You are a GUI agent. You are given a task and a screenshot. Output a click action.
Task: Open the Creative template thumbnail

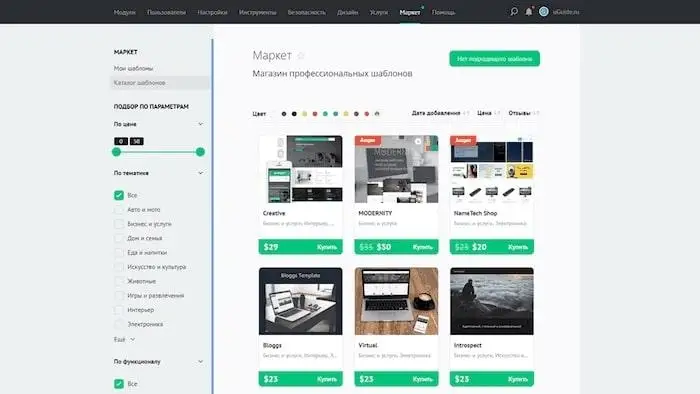tap(300, 170)
